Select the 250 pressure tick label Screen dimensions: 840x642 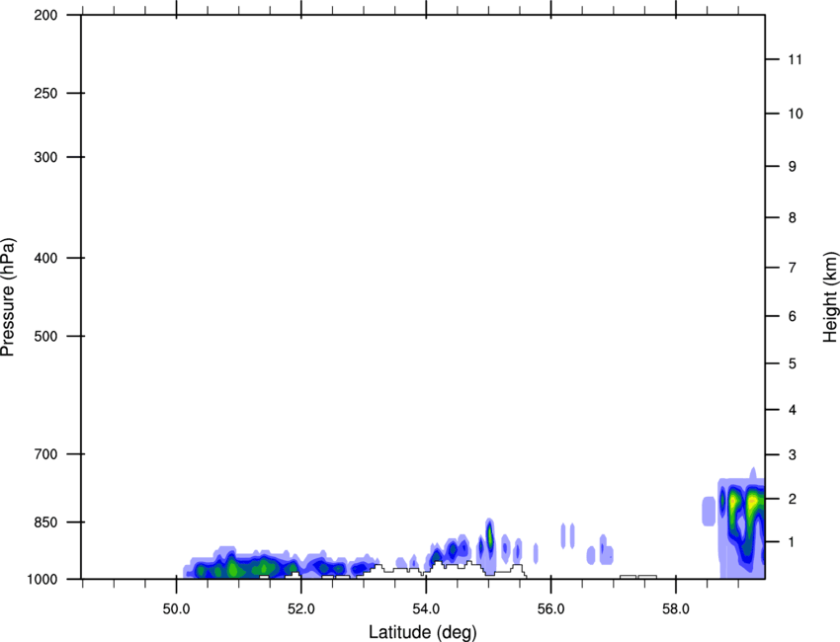click(45, 93)
